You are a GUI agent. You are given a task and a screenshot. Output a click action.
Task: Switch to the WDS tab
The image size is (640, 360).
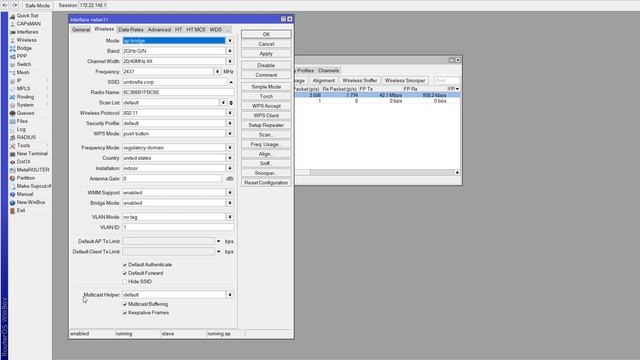pos(216,29)
